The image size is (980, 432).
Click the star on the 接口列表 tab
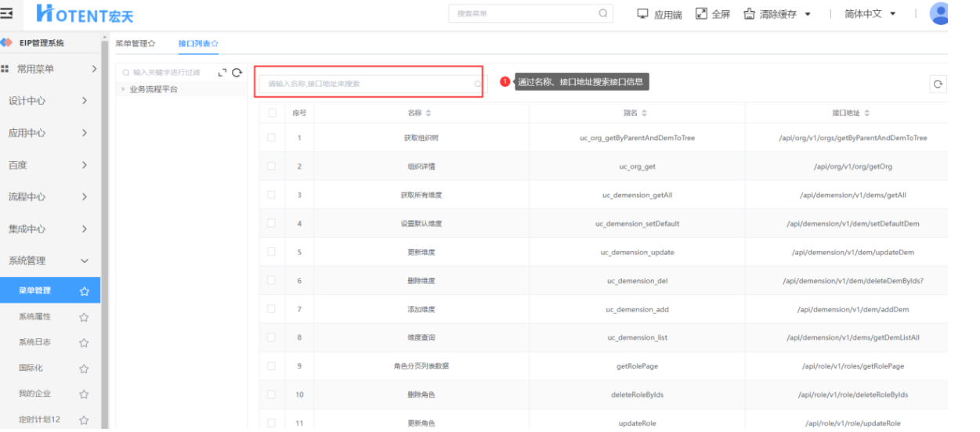click(215, 44)
